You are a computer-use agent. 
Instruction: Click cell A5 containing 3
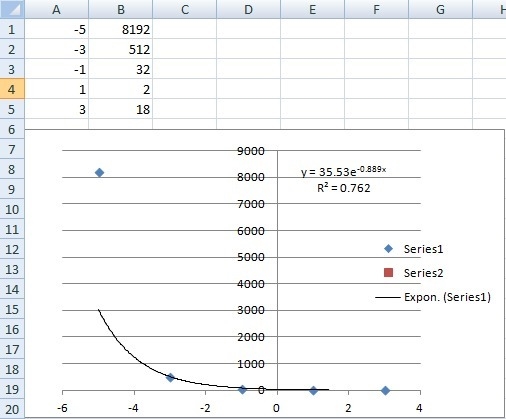pos(57,109)
